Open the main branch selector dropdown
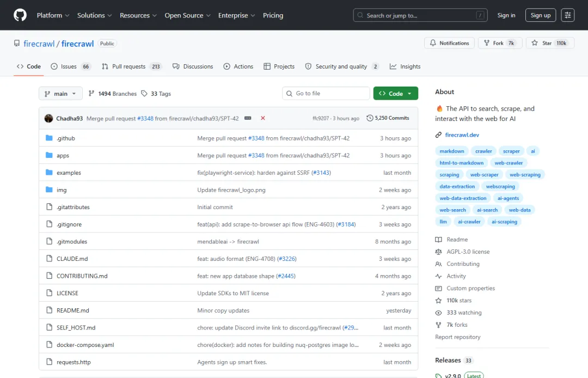 pos(60,93)
